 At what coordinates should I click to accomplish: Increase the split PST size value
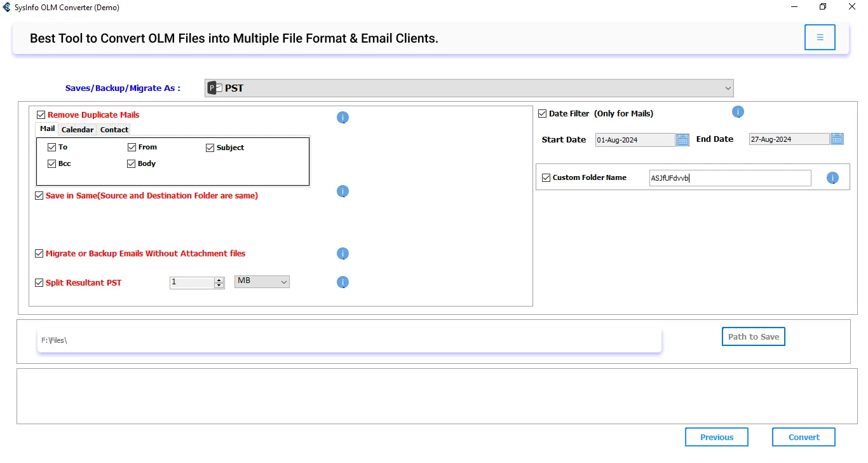pos(219,280)
